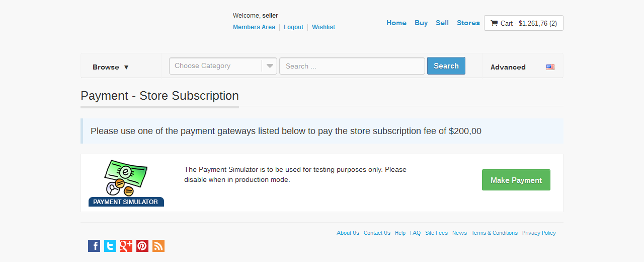The width and height of the screenshot is (644, 262).
Task: Expand the Browse dropdown menu
Action: pos(111,67)
